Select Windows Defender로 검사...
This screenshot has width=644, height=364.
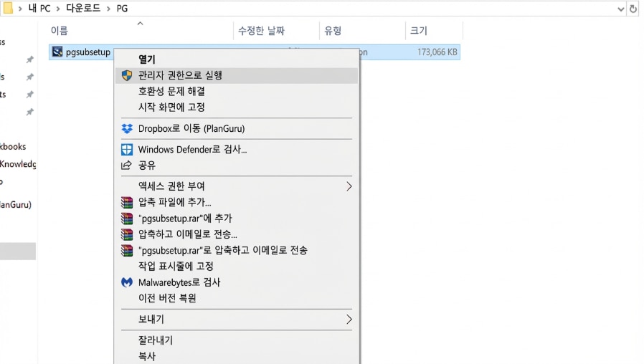point(237,149)
